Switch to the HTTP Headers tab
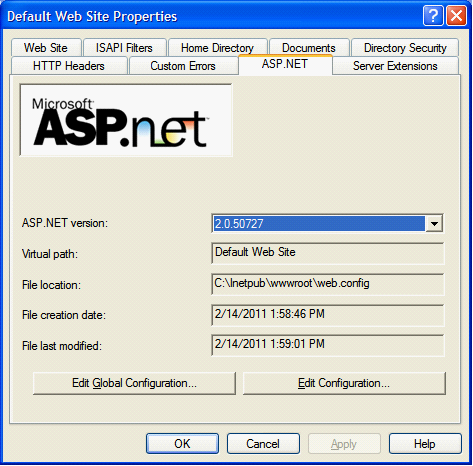 click(69, 66)
